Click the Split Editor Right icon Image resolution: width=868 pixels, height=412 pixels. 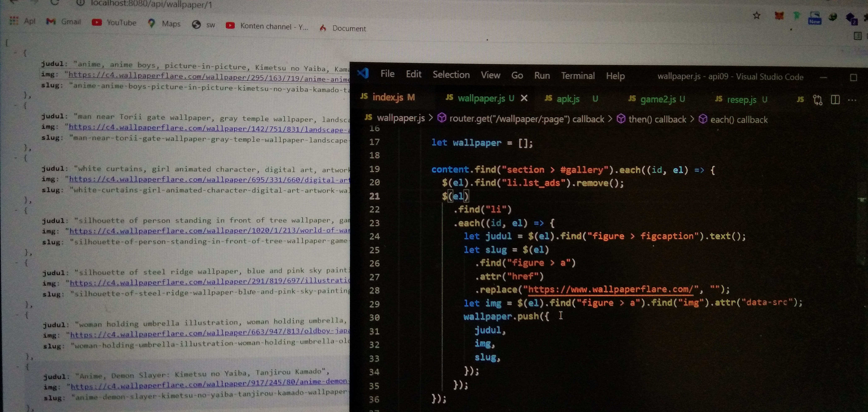click(x=835, y=100)
